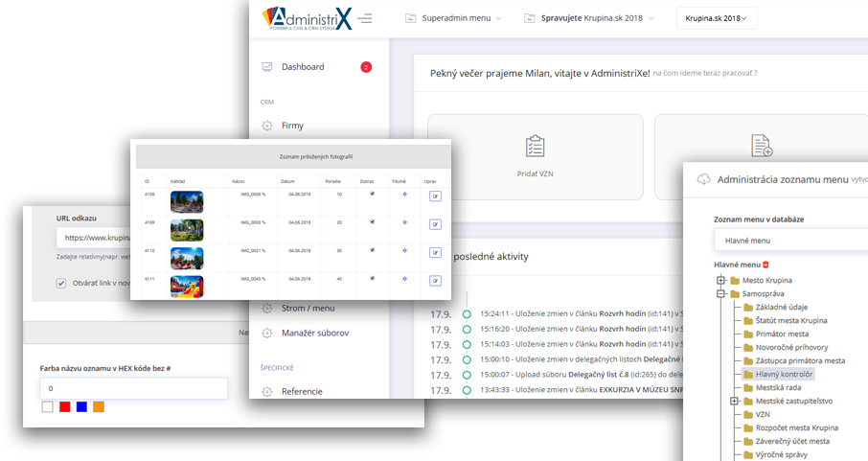
Task: Click the edit button for photo 4108
Action: (x=435, y=196)
